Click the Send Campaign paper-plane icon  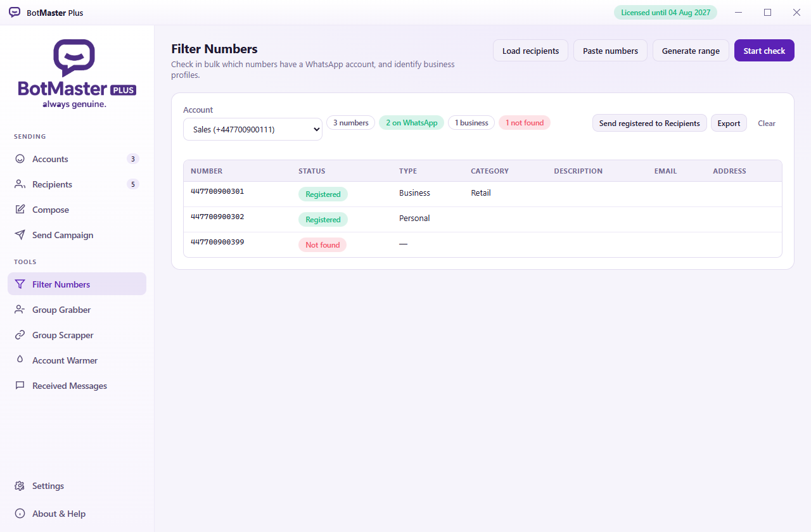coord(20,235)
